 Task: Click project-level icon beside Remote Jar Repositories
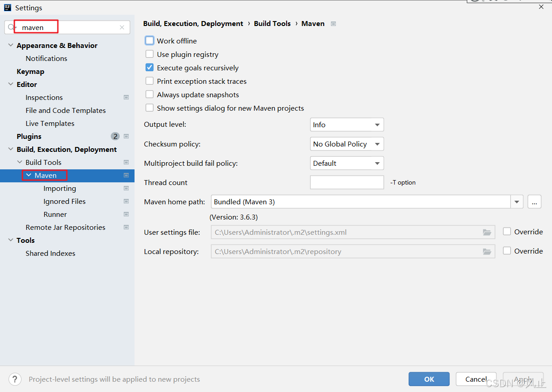(x=126, y=227)
